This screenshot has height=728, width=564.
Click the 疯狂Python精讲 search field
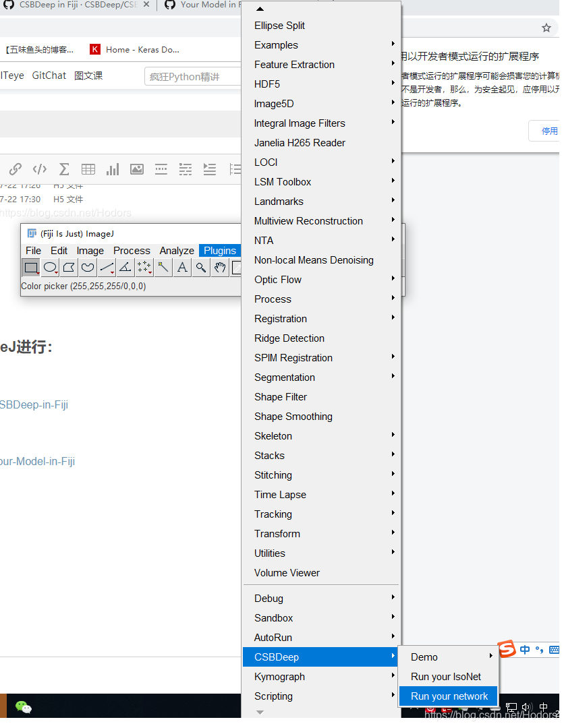[x=193, y=77]
